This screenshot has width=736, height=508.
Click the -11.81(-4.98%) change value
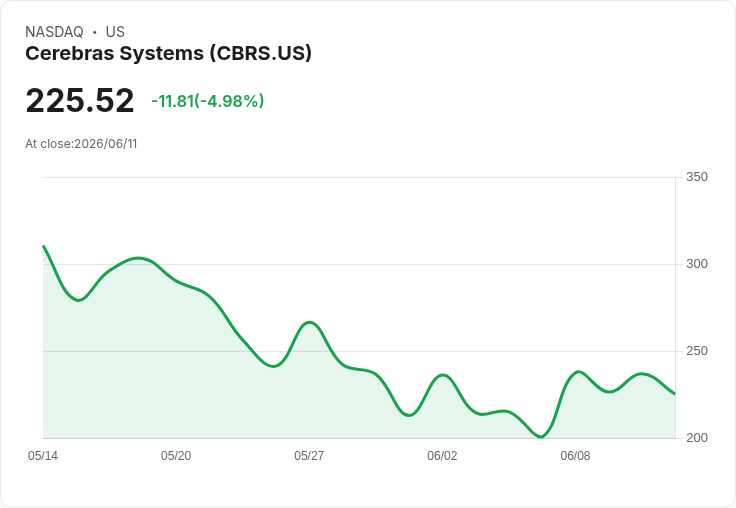(x=207, y=101)
